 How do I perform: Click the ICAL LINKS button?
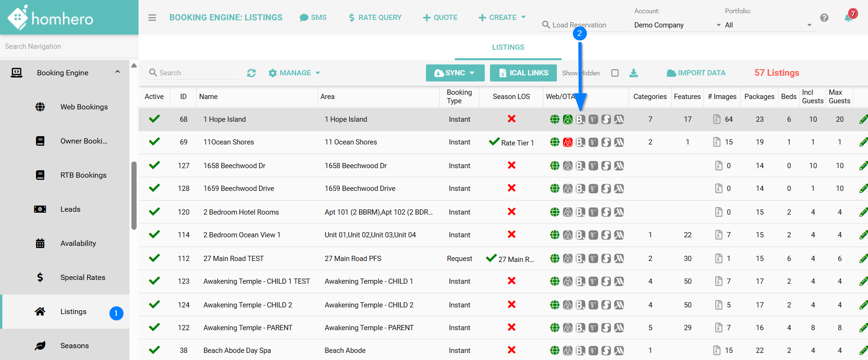[x=523, y=73]
